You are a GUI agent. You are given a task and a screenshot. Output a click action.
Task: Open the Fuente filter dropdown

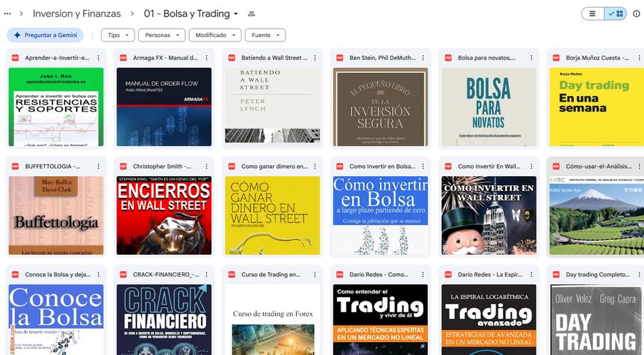(x=265, y=35)
